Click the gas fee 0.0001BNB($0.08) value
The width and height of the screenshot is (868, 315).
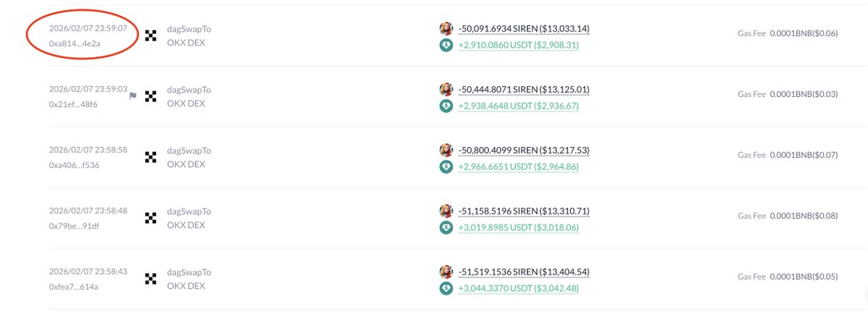point(804,216)
